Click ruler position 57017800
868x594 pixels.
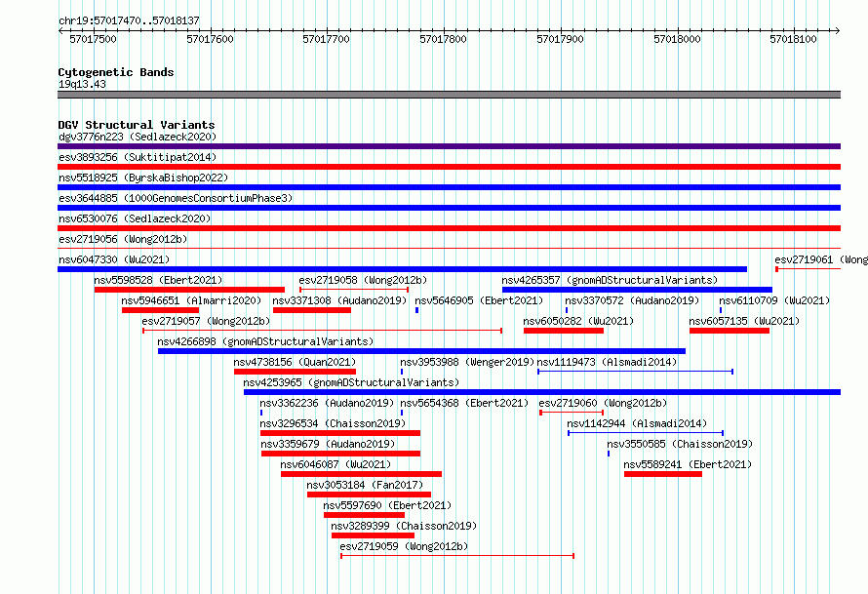(x=443, y=39)
